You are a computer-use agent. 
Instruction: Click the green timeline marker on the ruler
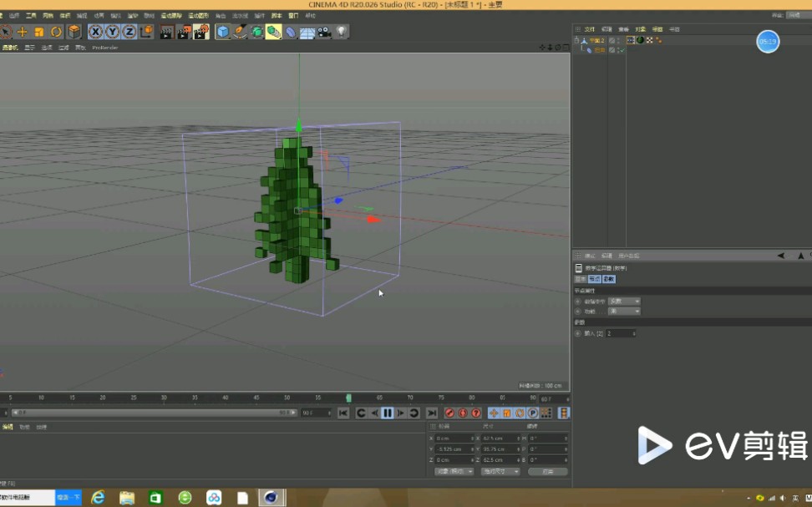coord(350,398)
